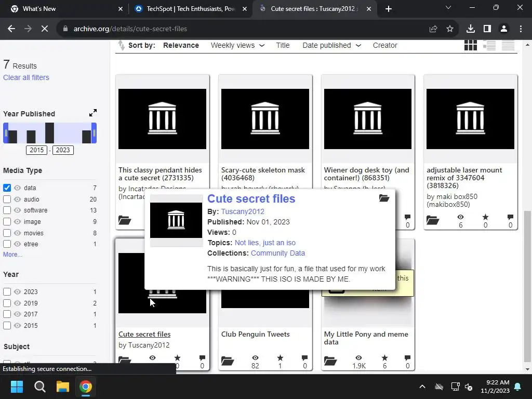This screenshot has height=399, width=532.
Task: Open Windows Start menu
Action: click(x=17, y=387)
